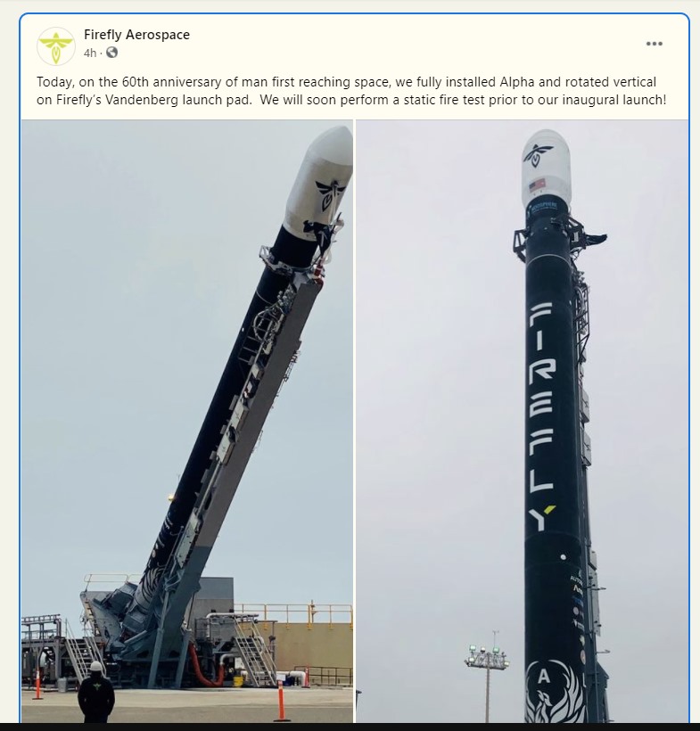Open the three-dot post options menu
Screen dimensions: 700x731
tap(654, 44)
